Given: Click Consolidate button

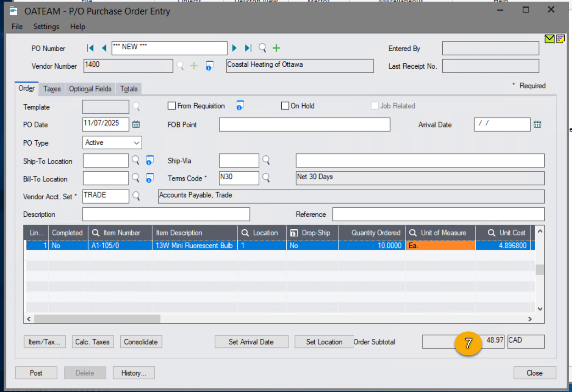Looking at the screenshot, I should 141,342.
